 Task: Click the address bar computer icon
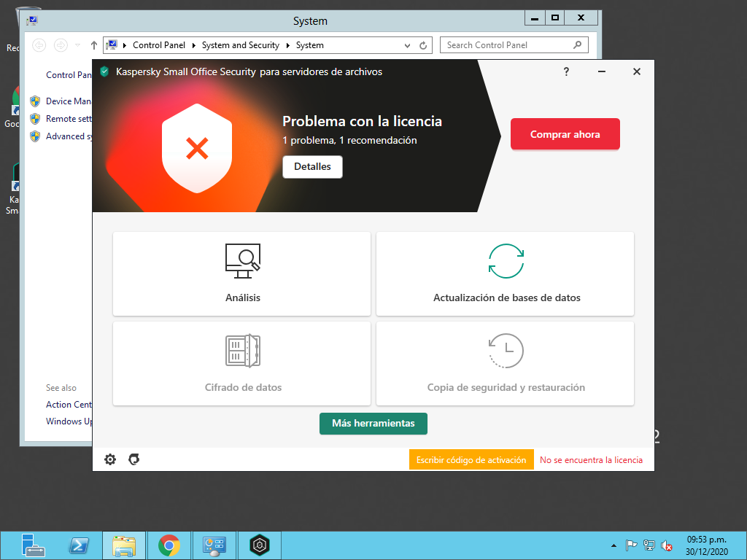pyautogui.click(x=112, y=44)
